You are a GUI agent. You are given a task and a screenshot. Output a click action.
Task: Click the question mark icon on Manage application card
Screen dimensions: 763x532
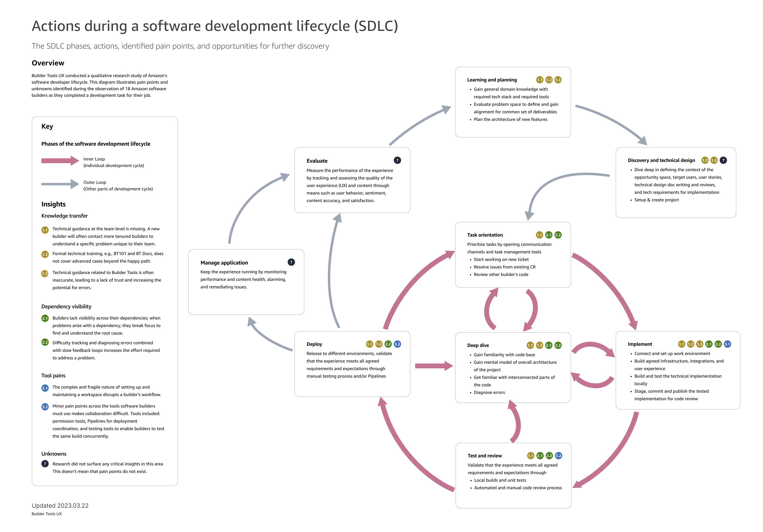(291, 262)
